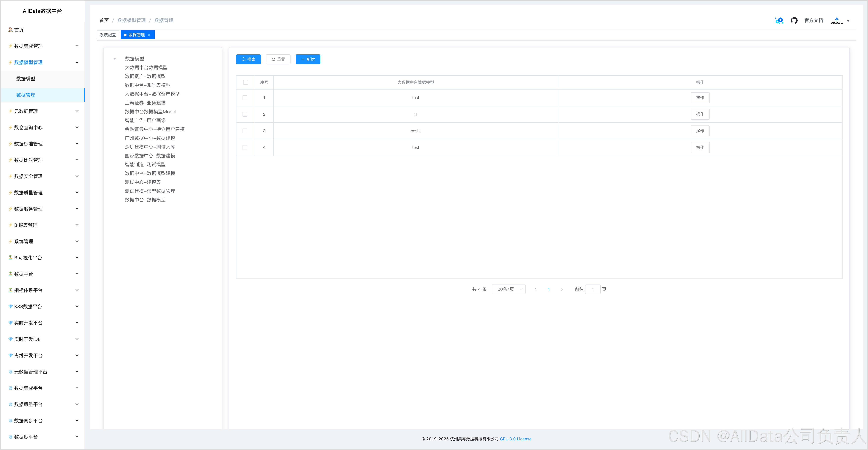Image resolution: width=868 pixels, height=450 pixels.
Task: Open the GitHub repository icon
Action: tap(794, 21)
